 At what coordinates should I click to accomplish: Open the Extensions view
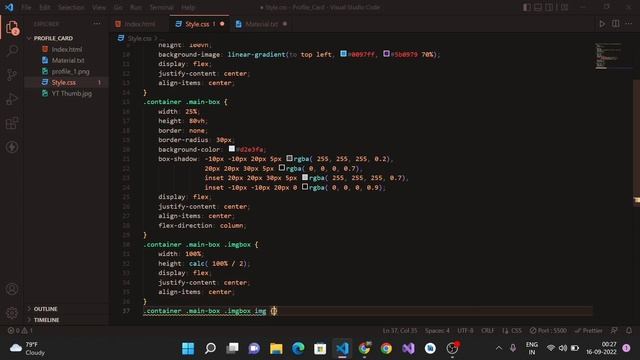(12, 123)
